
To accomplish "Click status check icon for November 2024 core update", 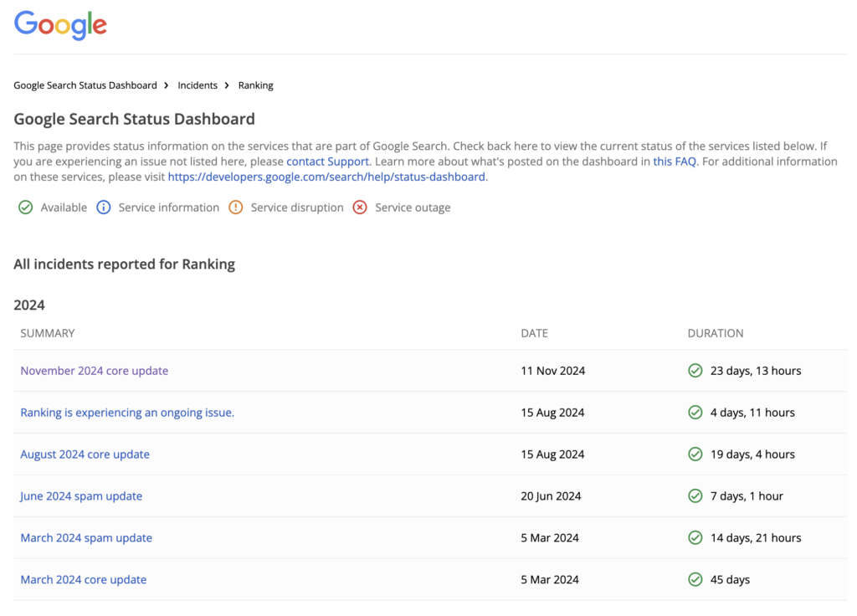I will pyautogui.click(x=695, y=371).
